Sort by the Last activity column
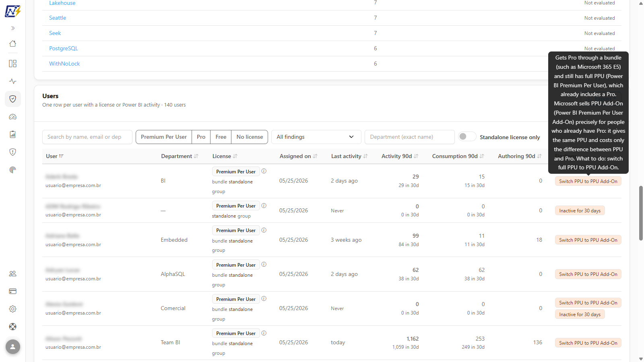This screenshot has height=362, width=644. pyautogui.click(x=349, y=156)
